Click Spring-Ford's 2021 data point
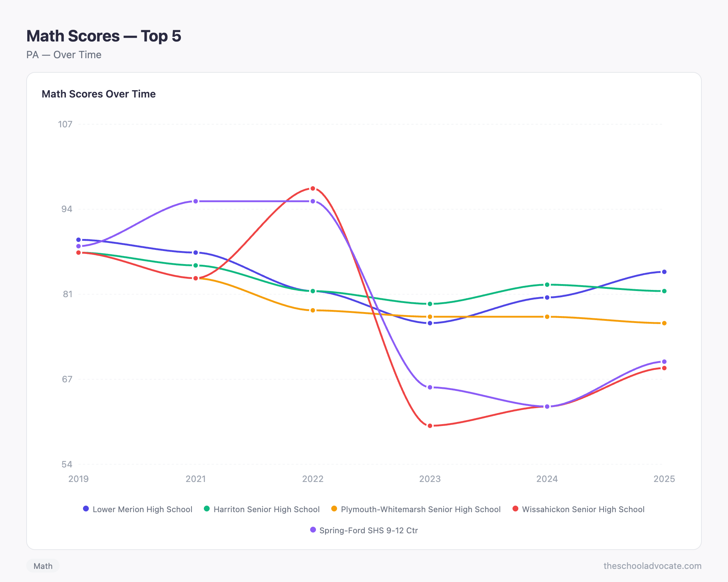 [x=196, y=201]
